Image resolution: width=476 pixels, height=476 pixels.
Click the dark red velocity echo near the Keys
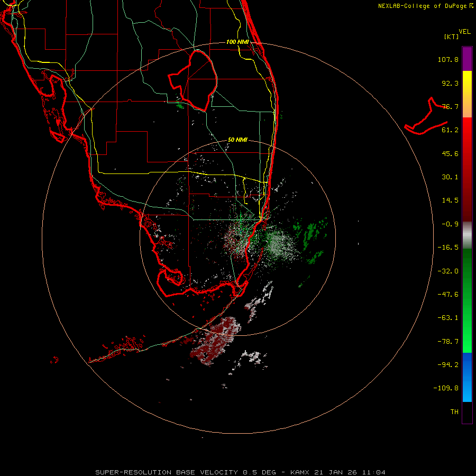tap(214, 342)
